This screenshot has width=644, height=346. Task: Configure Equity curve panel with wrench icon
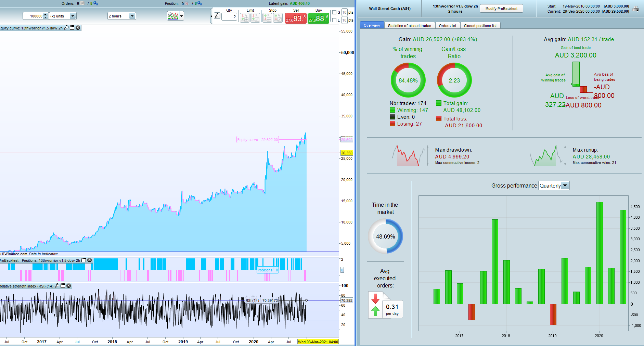[x=66, y=28]
